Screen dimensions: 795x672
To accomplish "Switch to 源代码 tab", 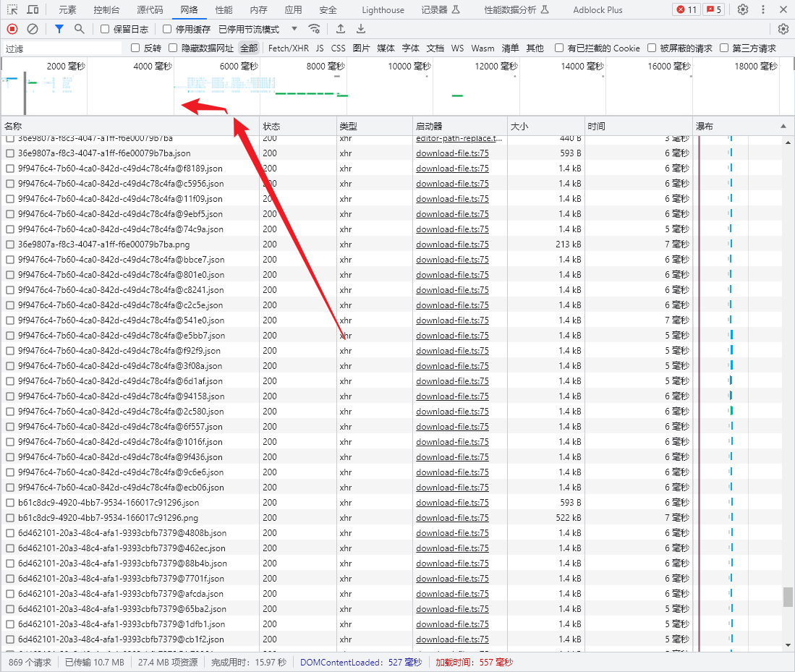I will click(x=150, y=9).
